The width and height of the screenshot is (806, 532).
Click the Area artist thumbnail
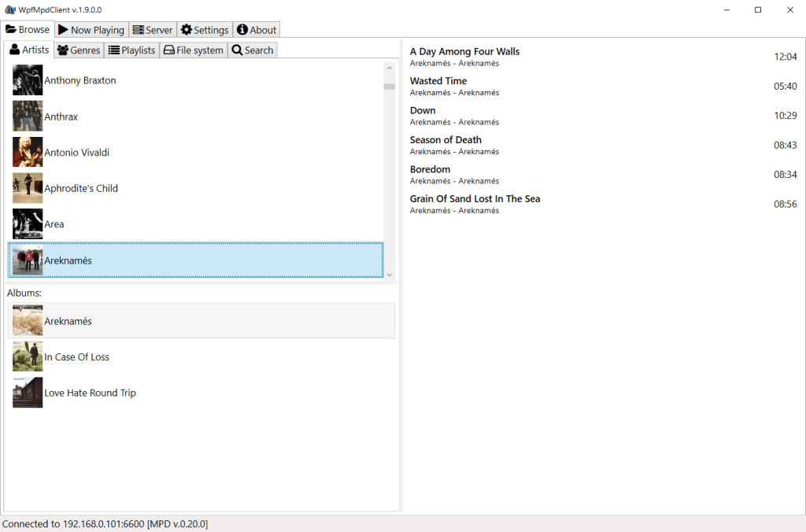click(28, 224)
